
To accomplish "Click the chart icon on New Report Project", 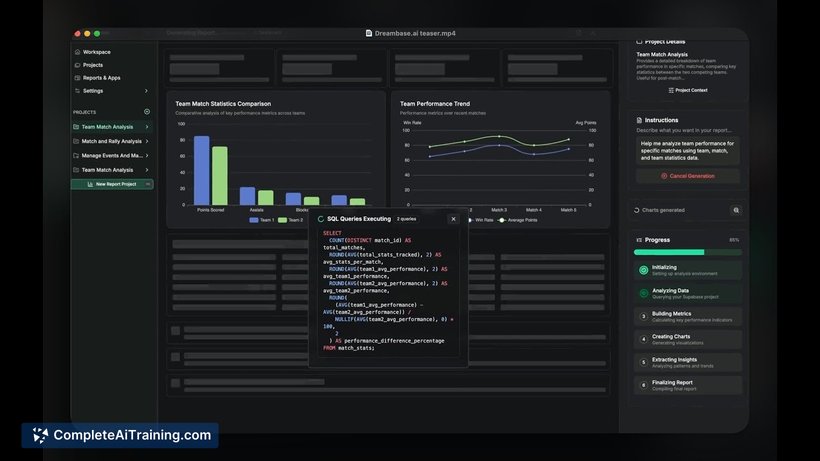I will [90, 184].
